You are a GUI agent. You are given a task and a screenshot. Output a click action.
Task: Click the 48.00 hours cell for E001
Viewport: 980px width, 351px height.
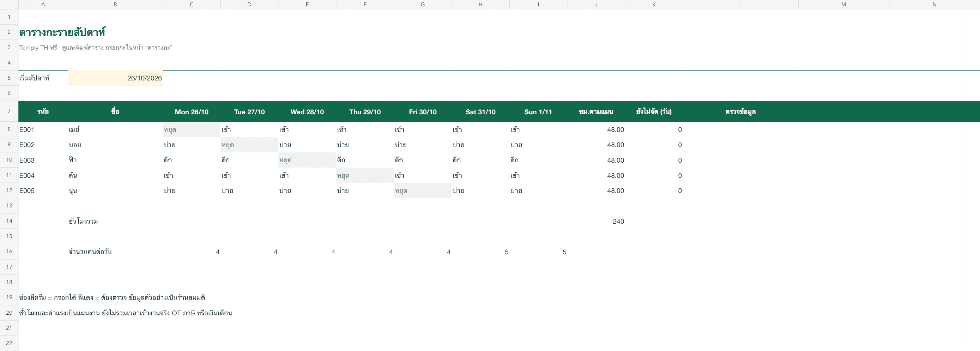[x=596, y=130]
